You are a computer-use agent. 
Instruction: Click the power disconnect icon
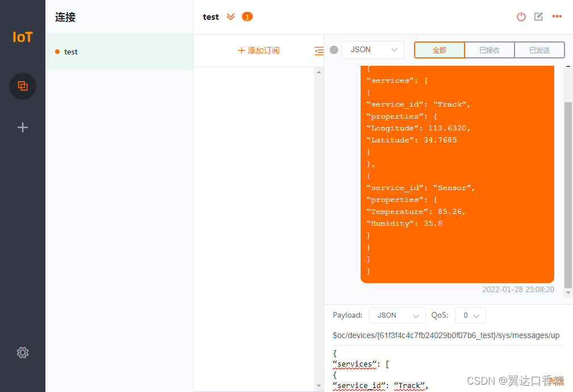pyautogui.click(x=521, y=16)
